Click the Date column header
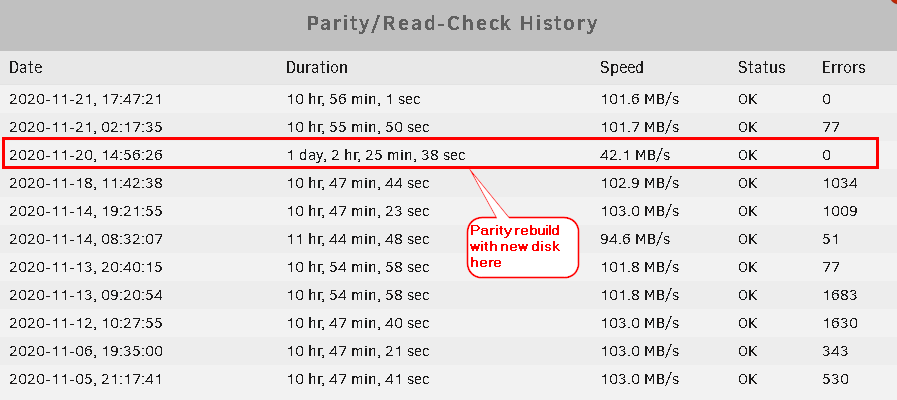The image size is (897, 400). pos(26,68)
